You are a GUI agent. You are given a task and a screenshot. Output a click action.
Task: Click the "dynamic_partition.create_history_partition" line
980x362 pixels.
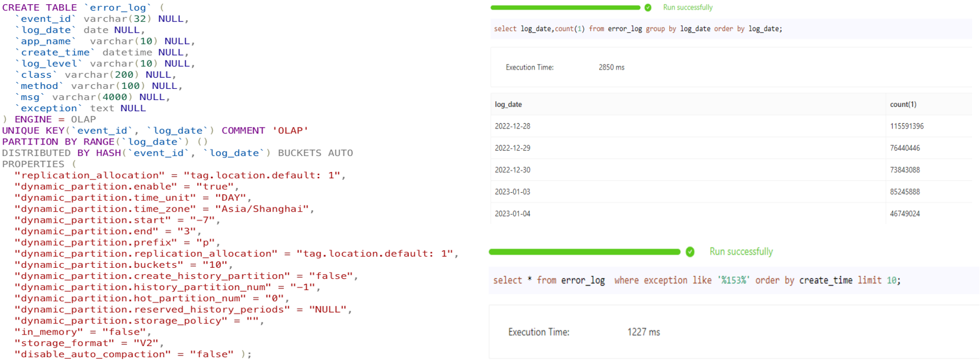(186, 275)
